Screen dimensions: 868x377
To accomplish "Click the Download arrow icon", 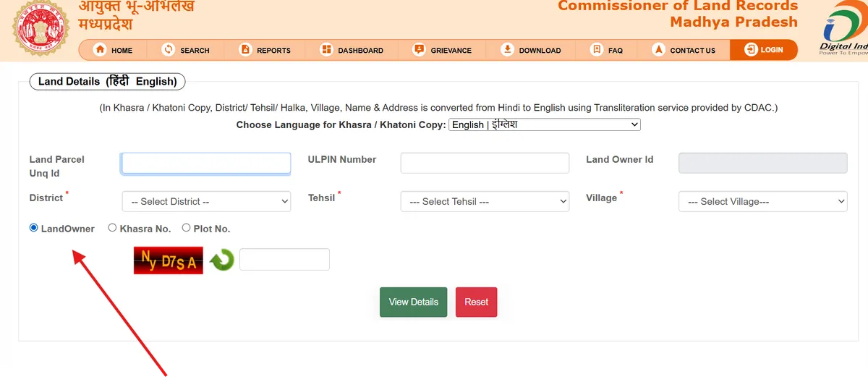I will tap(507, 49).
